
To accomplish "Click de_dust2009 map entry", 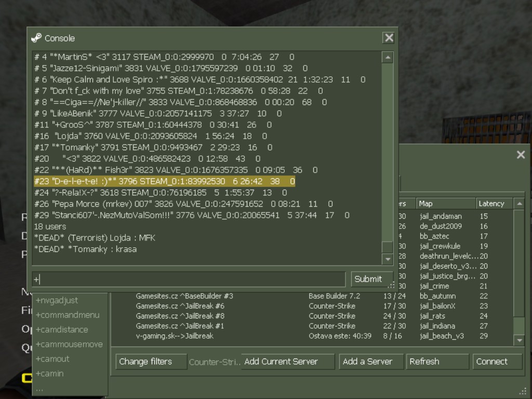I will 441,226.
